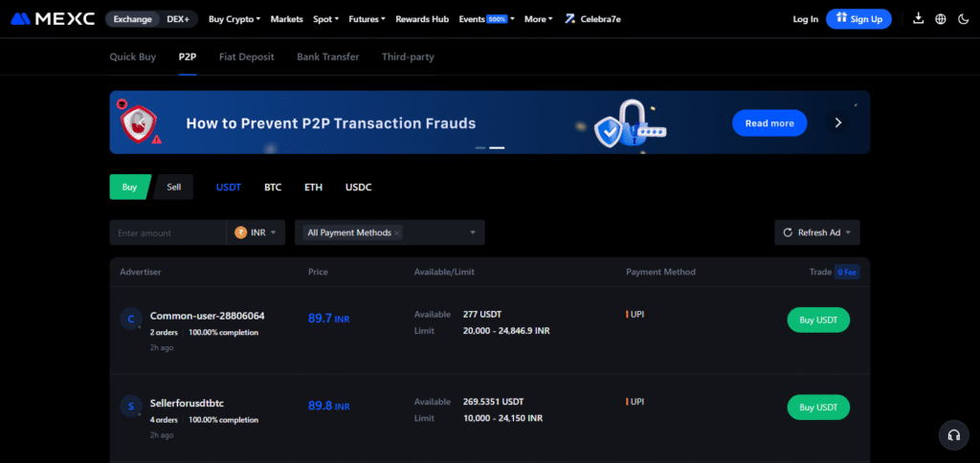Select the first banner slide indicator

(x=480, y=148)
